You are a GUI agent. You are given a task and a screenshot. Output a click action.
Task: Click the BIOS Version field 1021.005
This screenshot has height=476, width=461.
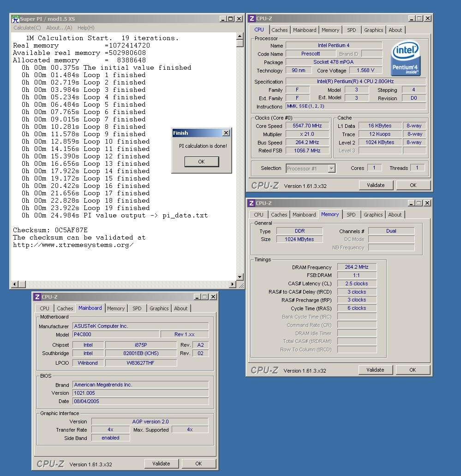pyautogui.click(x=141, y=393)
